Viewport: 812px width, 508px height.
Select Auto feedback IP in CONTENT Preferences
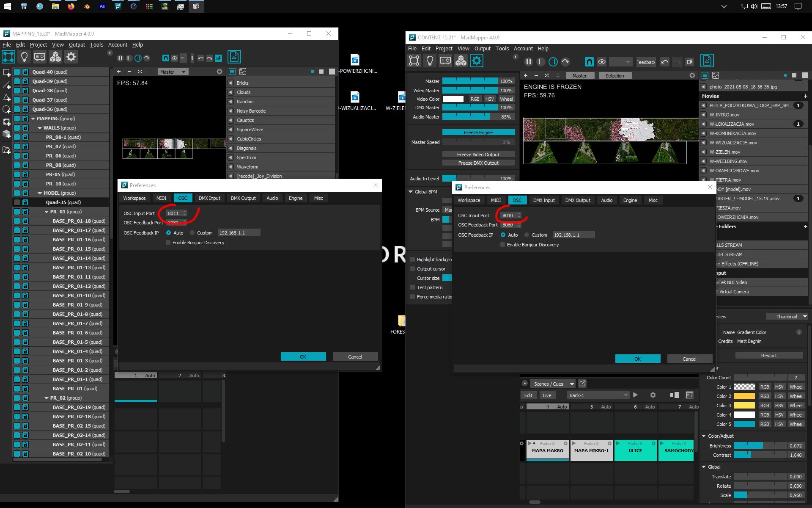pos(503,235)
